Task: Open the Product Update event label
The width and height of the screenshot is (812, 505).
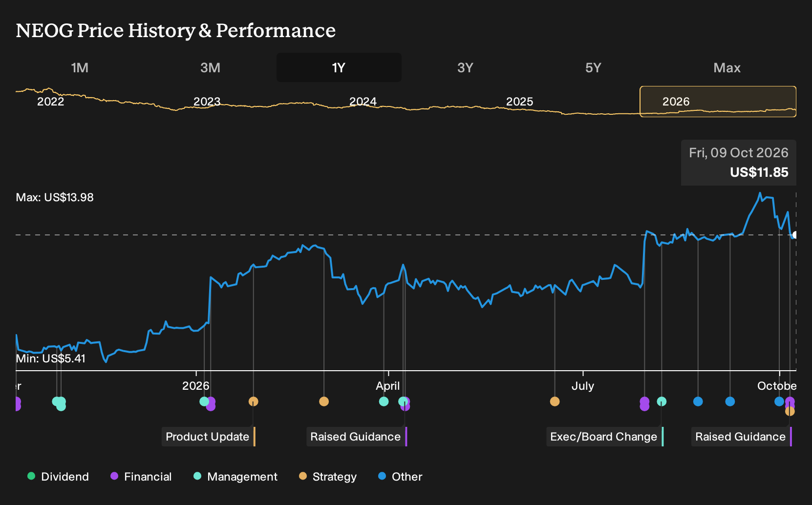Action: coord(208,437)
